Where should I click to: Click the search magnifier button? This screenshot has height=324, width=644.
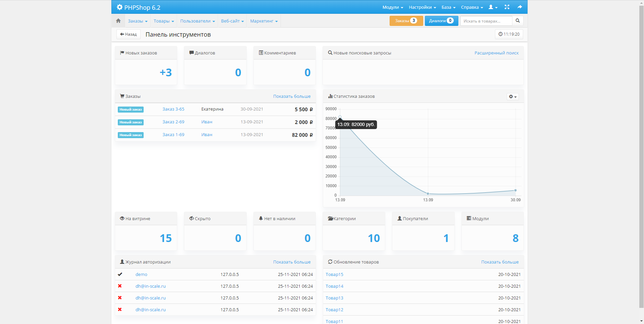pyautogui.click(x=517, y=21)
